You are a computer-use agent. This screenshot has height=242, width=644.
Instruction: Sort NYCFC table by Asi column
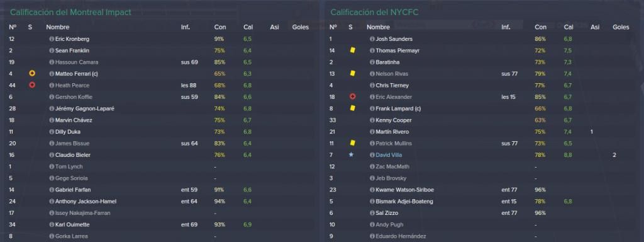[595, 27]
